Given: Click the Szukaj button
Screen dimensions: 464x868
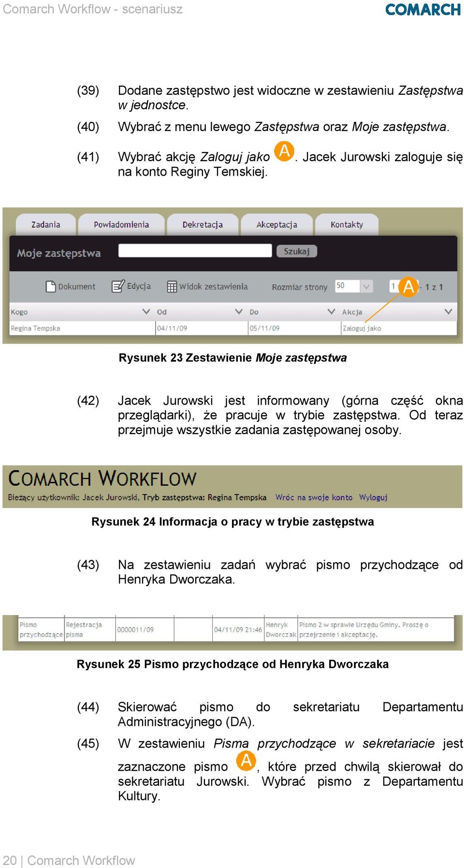Looking at the screenshot, I should point(296,251).
